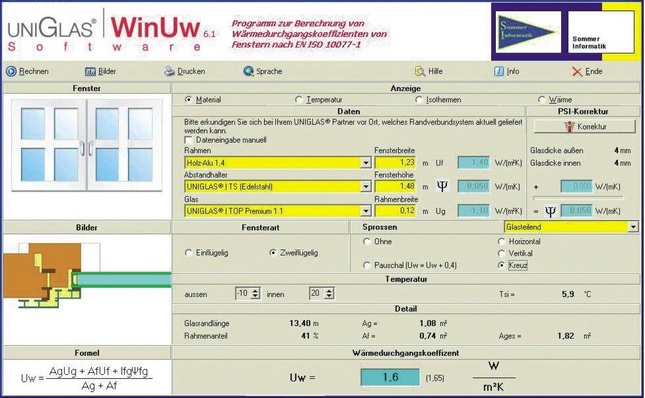Viewport: 645px width, 398px height.
Task: Click the Bilder panel header
Action: tap(86, 227)
